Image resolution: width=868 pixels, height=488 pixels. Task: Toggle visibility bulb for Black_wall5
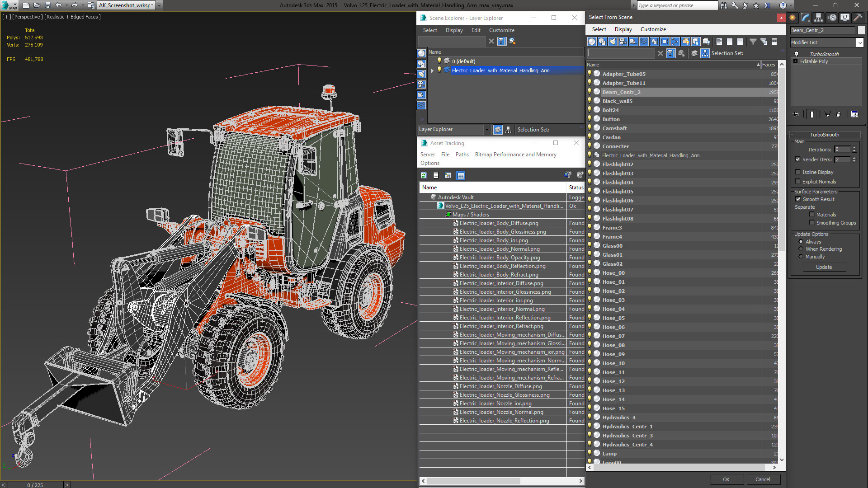590,101
